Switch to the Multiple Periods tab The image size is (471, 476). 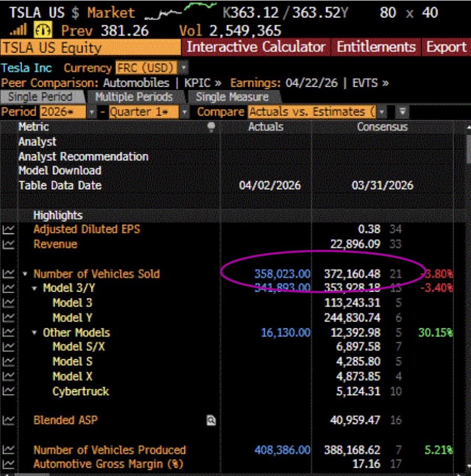click(x=134, y=97)
